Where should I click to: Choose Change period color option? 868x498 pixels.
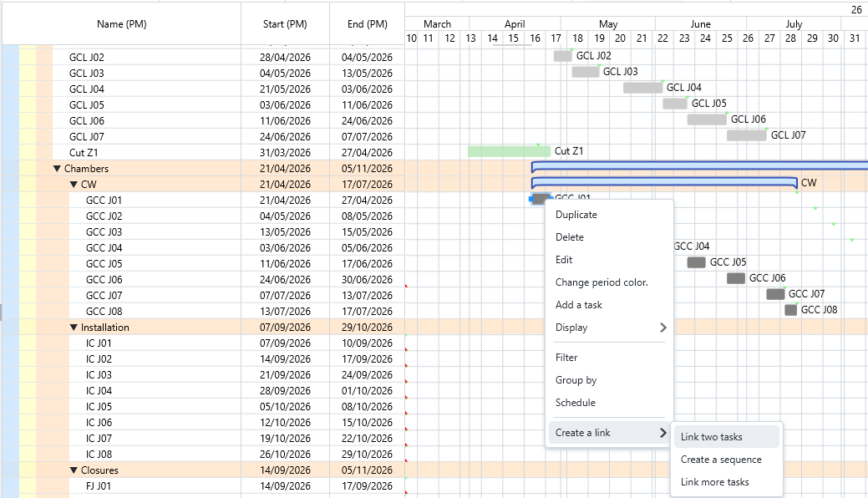pyautogui.click(x=602, y=282)
